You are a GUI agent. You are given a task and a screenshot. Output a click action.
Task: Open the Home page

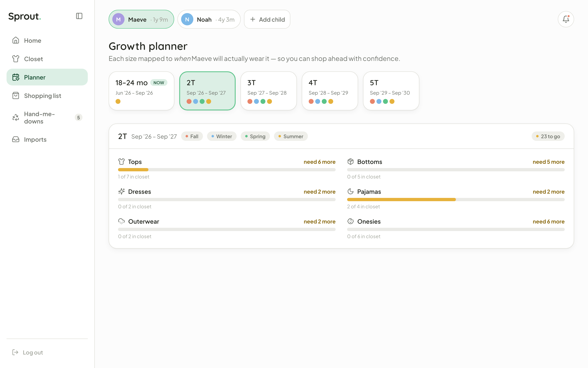47,40
